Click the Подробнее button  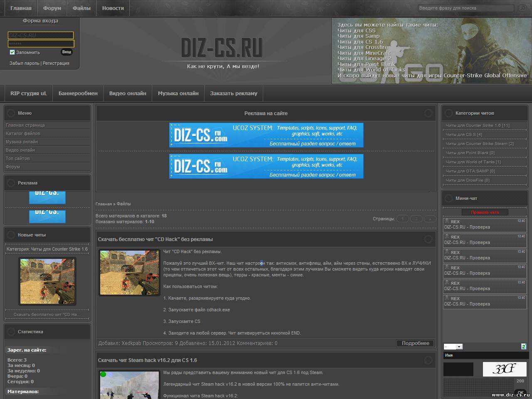tap(415, 343)
